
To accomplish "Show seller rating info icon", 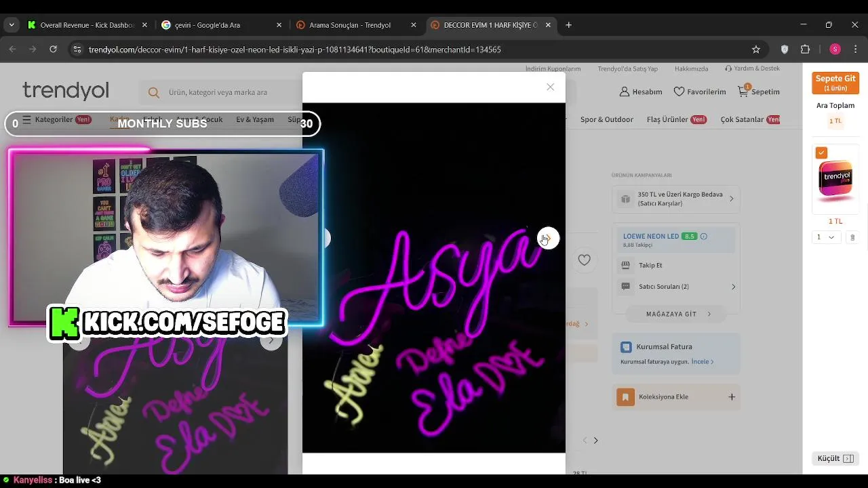I will click(703, 236).
